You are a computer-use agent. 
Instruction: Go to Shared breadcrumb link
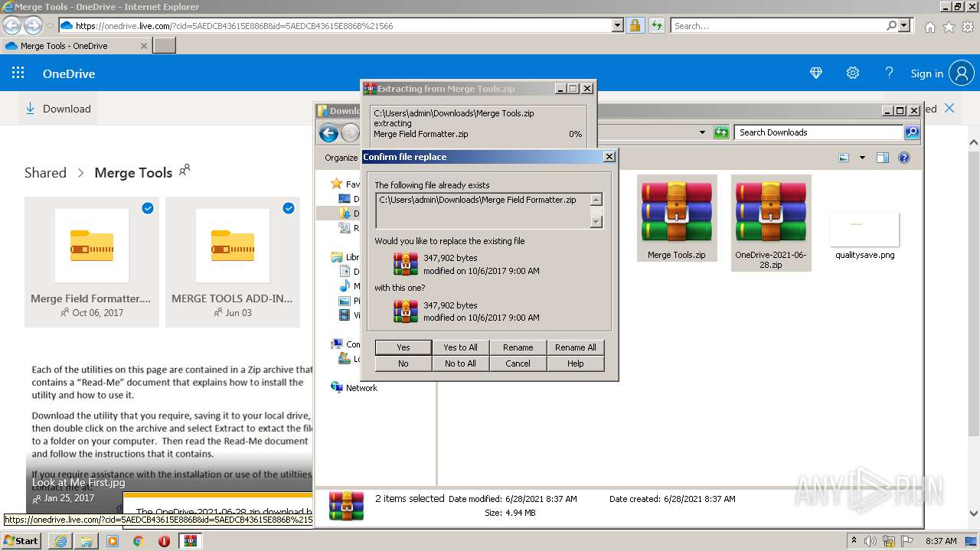click(x=45, y=173)
